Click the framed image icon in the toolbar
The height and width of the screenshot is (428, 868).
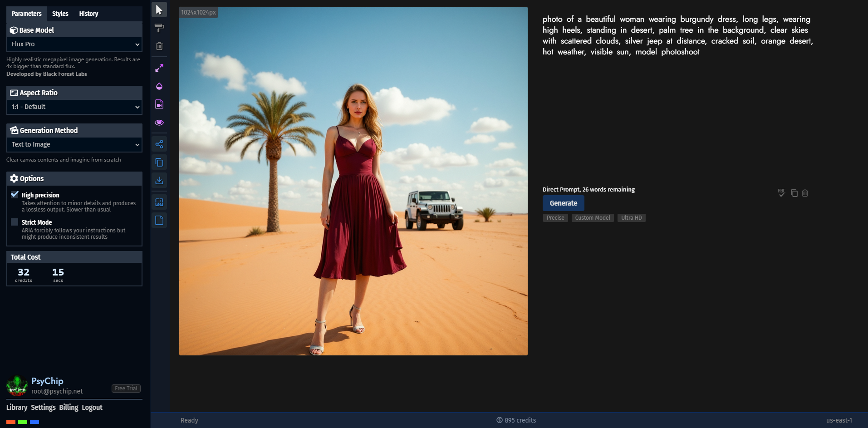coord(159,202)
